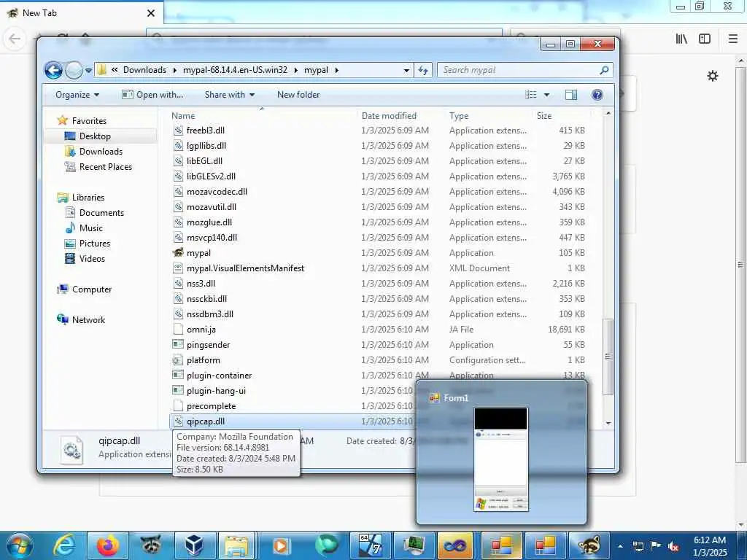Open the Music library
Image resolution: width=747 pixels, height=560 pixels.
(84, 228)
